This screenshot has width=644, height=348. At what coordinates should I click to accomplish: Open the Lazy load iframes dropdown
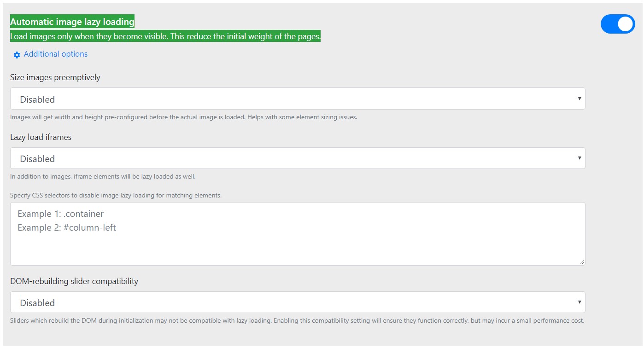(297, 158)
